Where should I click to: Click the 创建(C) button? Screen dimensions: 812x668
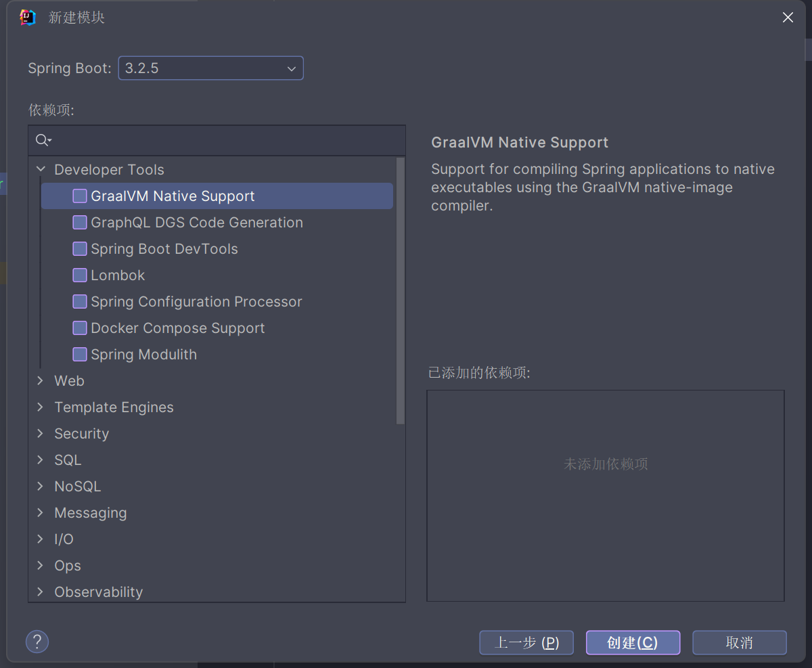(633, 643)
